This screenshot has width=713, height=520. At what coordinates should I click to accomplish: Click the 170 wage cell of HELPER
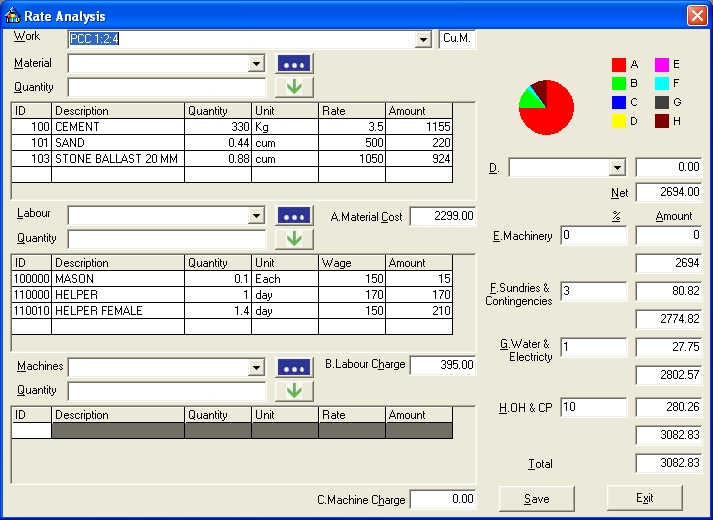click(352, 295)
